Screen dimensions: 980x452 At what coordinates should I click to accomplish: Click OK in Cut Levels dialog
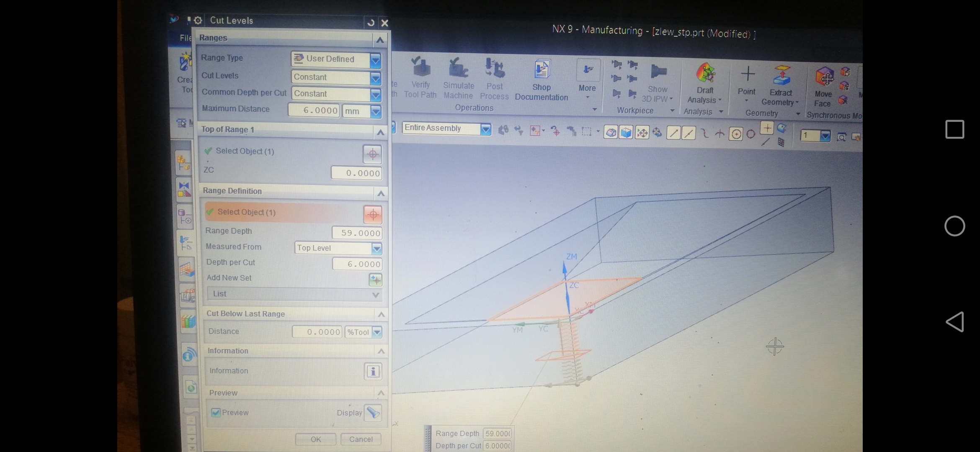click(316, 439)
